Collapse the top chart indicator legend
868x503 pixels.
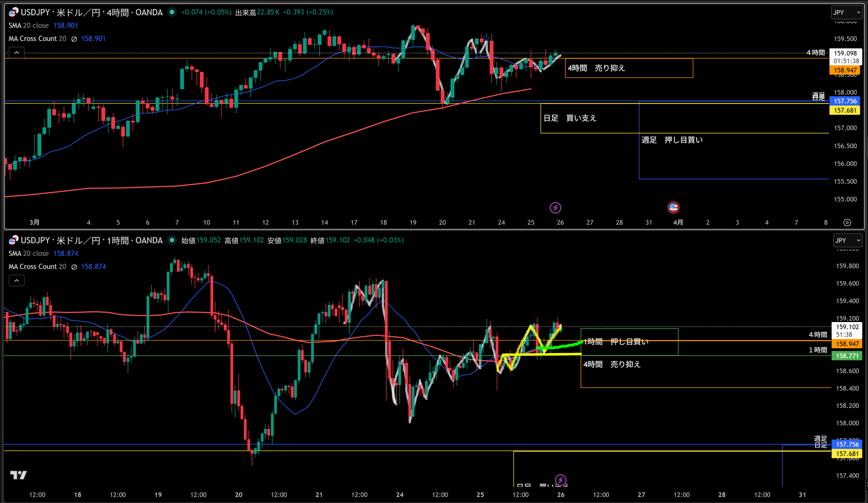point(17,53)
